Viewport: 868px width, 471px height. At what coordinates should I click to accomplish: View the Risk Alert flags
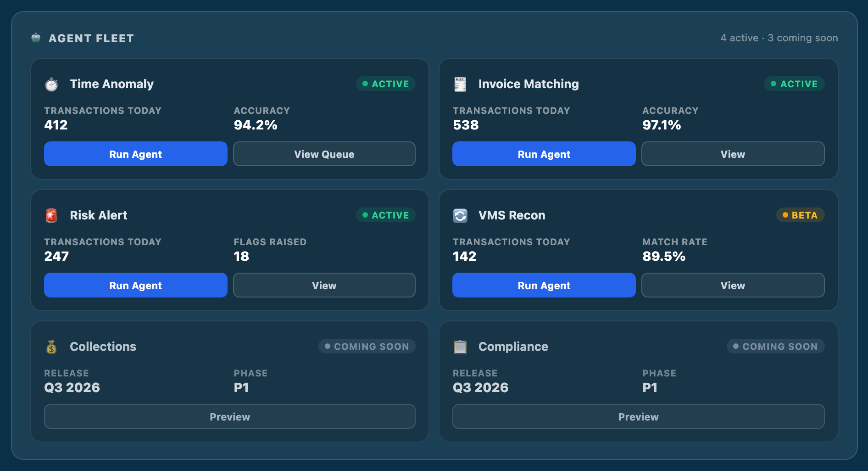[324, 285]
